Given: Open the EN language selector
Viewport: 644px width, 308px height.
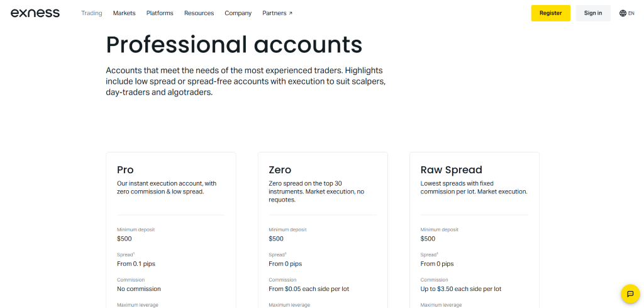Looking at the screenshot, I should tap(631, 13).
